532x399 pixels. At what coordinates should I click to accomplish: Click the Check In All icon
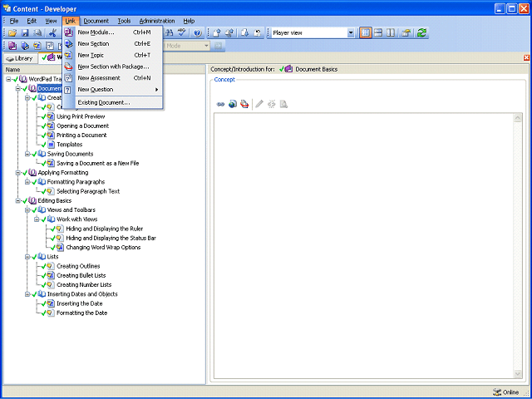pos(229,33)
